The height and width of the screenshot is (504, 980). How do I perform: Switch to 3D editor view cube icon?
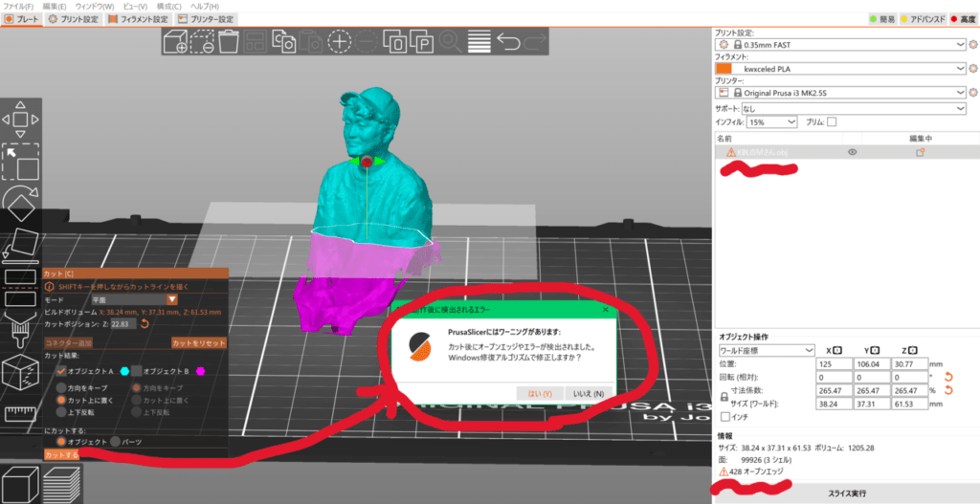coord(21,483)
